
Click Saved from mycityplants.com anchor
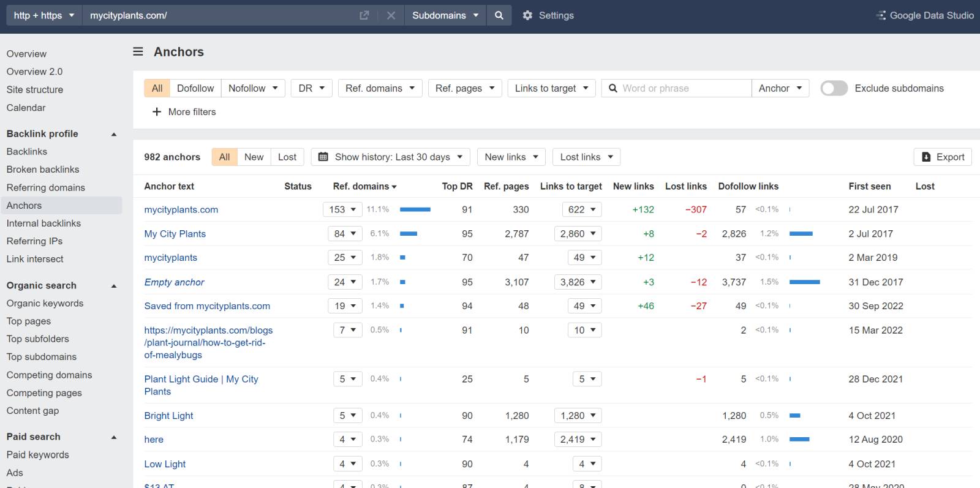(207, 306)
